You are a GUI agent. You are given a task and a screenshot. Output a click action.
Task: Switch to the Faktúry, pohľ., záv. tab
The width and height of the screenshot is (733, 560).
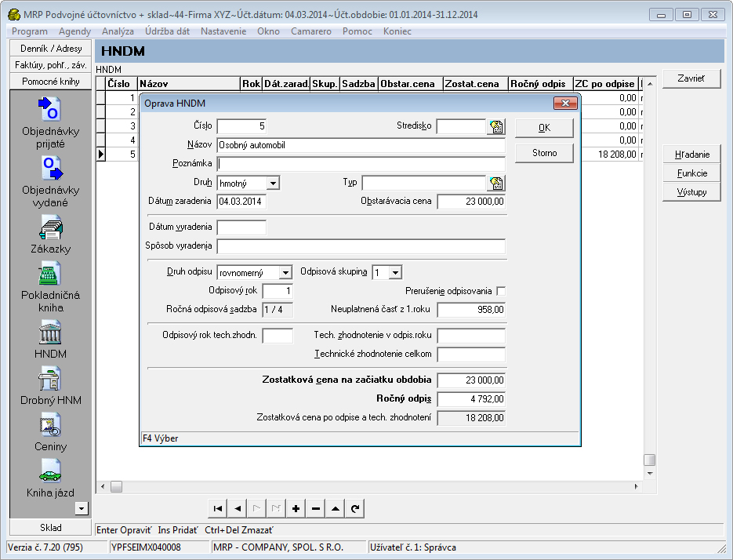point(51,65)
